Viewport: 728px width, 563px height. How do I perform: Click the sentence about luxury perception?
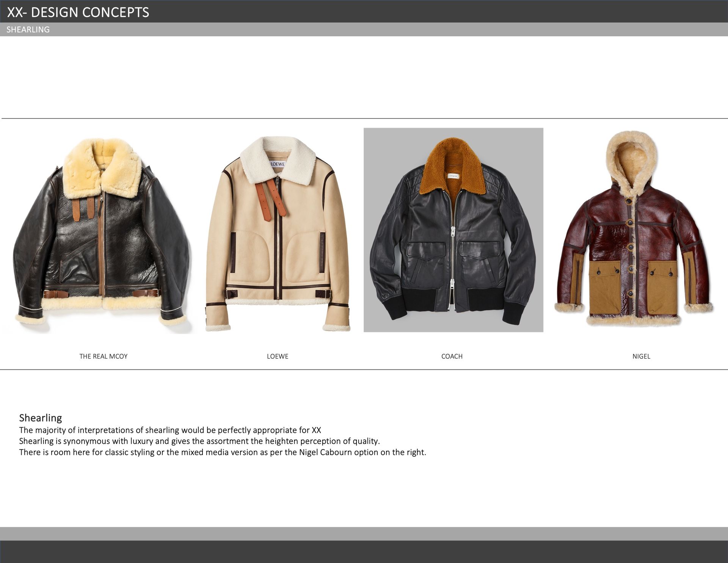199,441
